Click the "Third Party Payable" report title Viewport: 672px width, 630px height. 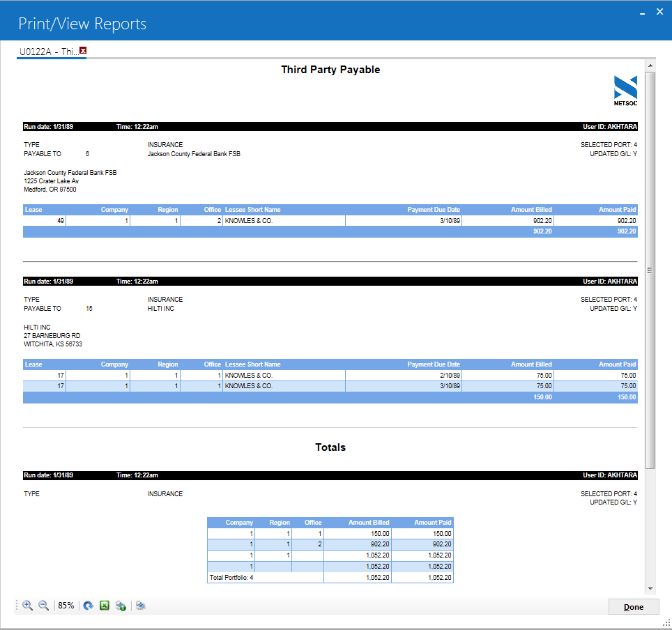pos(330,70)
